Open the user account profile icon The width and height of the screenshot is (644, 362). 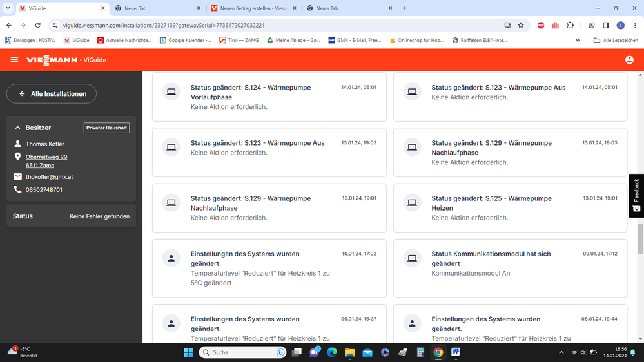coord(629,60)
